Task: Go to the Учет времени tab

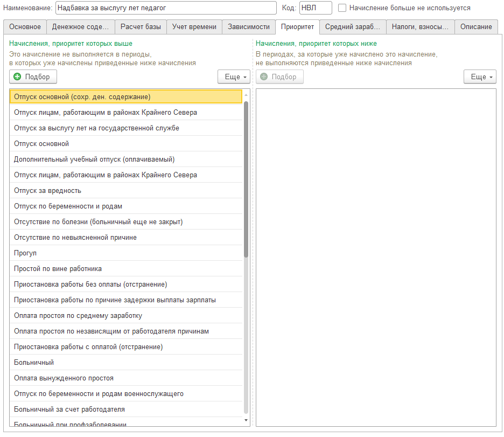Action: 194,27
